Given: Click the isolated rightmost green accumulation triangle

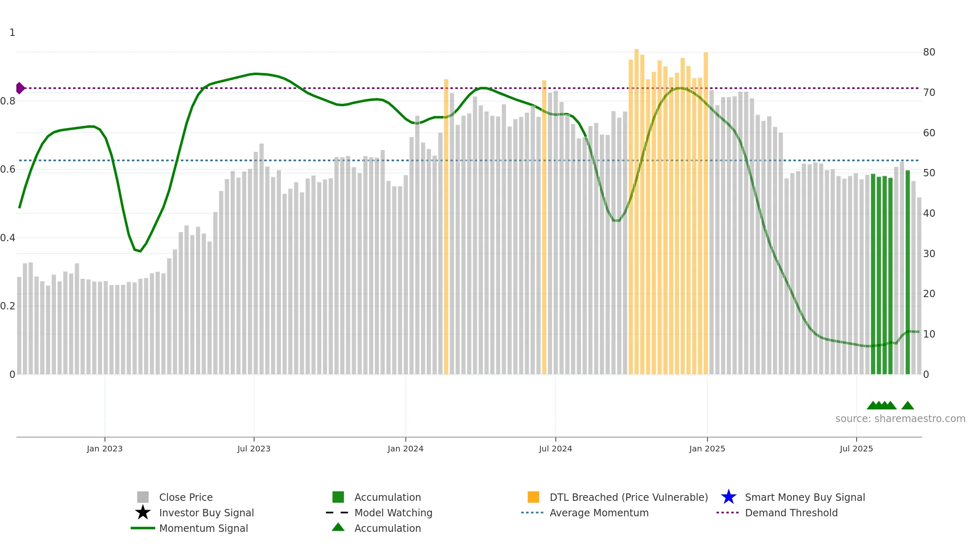Looking at the screenshot, I should click(908, 405).
